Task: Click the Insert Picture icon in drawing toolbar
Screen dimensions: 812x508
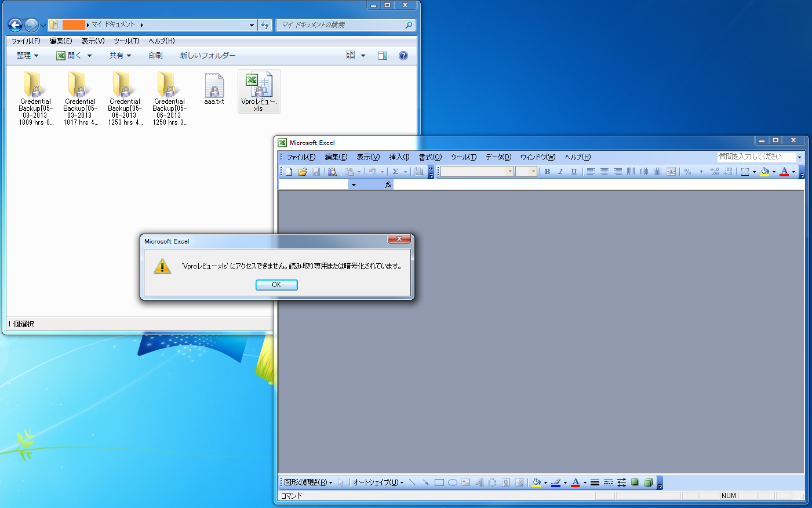Action: pyautogui.click(x=519, y=482)
